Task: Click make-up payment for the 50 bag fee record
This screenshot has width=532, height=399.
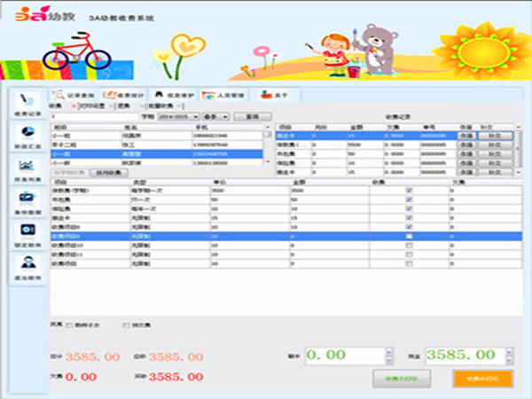Action: pos(495,154)
